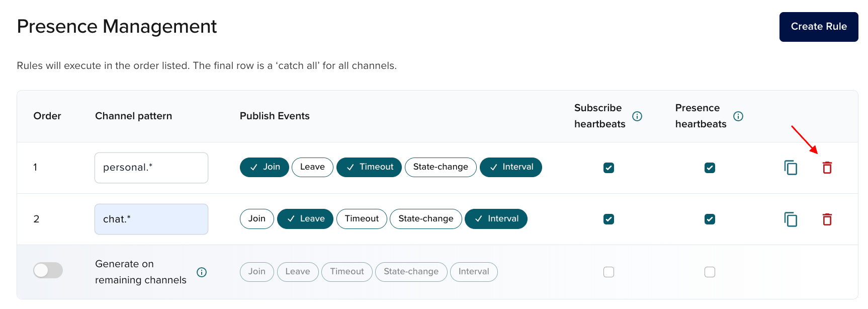868x309 pixels.
Task: Disable Interval event for chat.* rule
Action: tap(496, 219)
